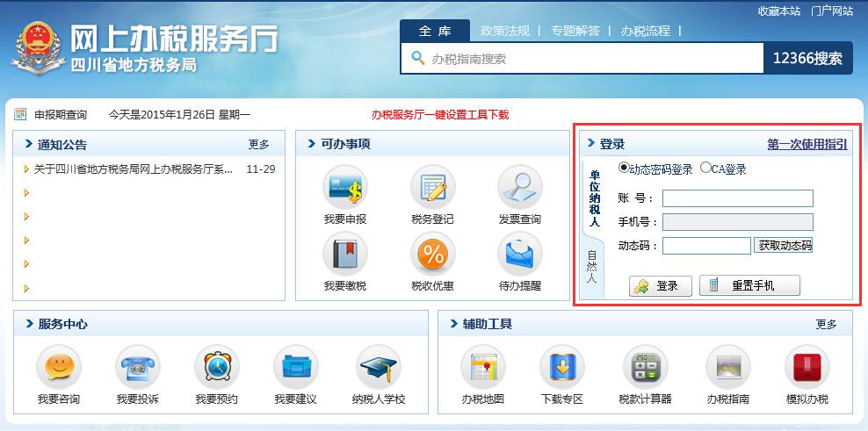
Task: Open the 申报期查询 link
Action: (x=61, y=115)
